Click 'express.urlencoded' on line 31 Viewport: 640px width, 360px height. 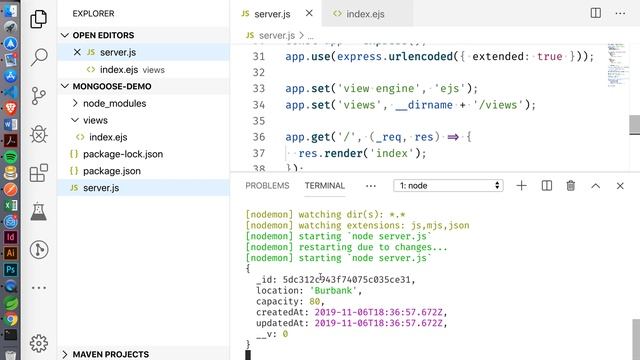pyautogui.click(x=395, y=56)
